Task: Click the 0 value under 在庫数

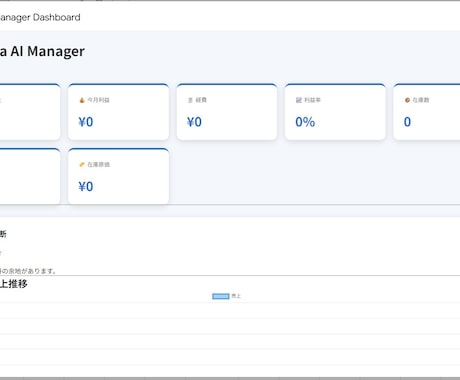Action: [407, 122]
